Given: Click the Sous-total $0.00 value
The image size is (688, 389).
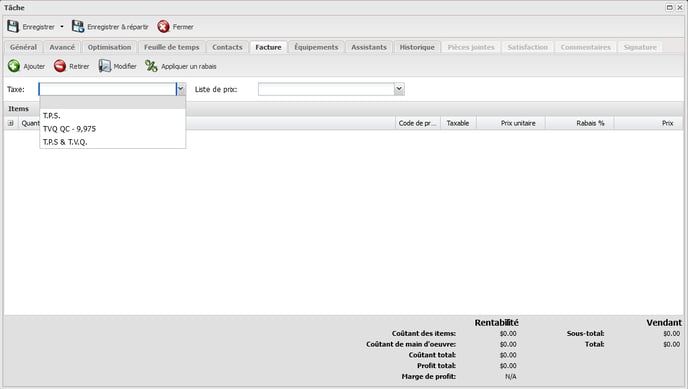Looking at the screenshot, I should (x=672, y=334).
